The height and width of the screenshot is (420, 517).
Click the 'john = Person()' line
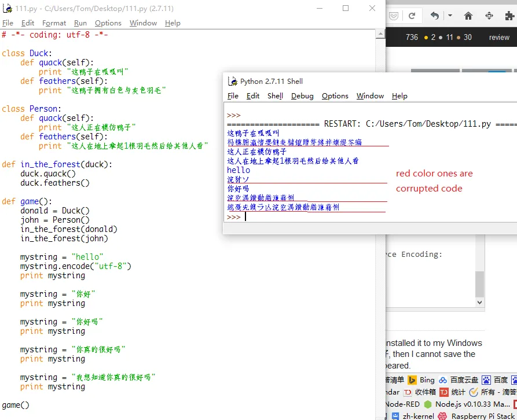pyautogui.click(x=55, y=220)
